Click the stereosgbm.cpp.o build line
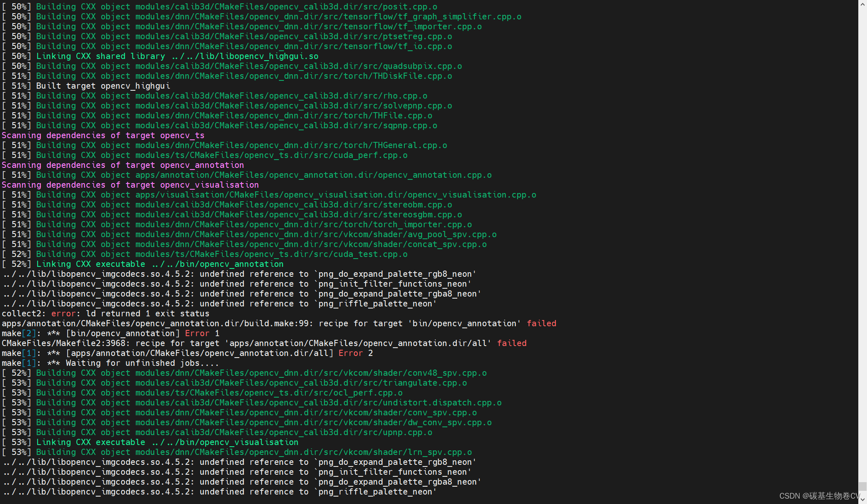The height and width of the screenshot is (504, 867). [232, 214]
